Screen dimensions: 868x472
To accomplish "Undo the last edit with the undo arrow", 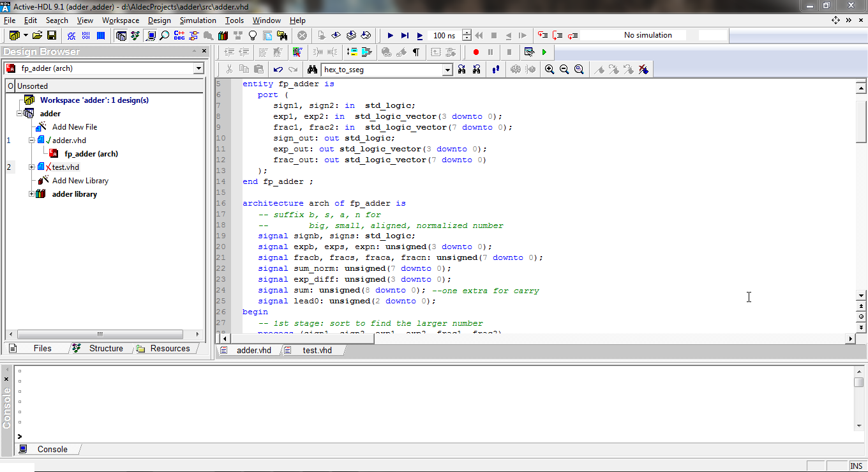I will click(x=278, y=69).
